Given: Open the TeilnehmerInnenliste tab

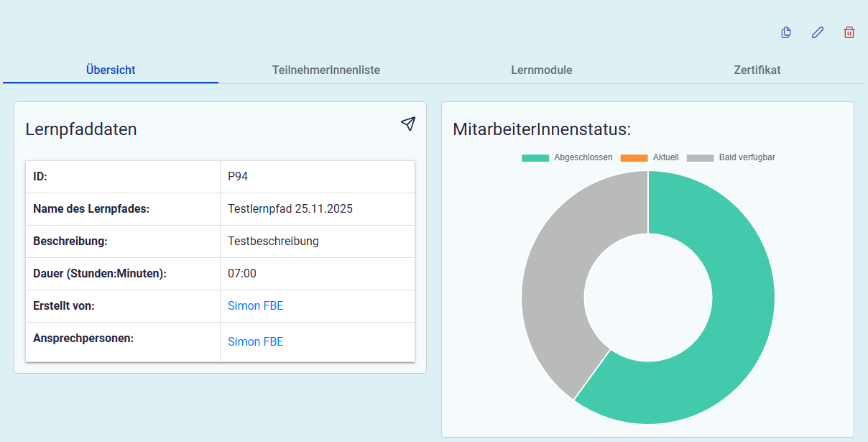Looking at the screenshot, I should pos(326,70).
